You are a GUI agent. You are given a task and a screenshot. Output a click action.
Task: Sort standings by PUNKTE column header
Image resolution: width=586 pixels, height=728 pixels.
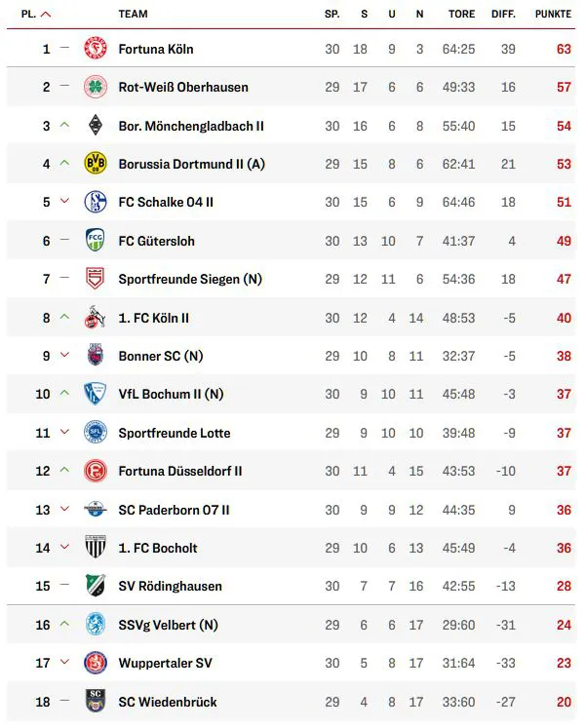coord(553,15)
